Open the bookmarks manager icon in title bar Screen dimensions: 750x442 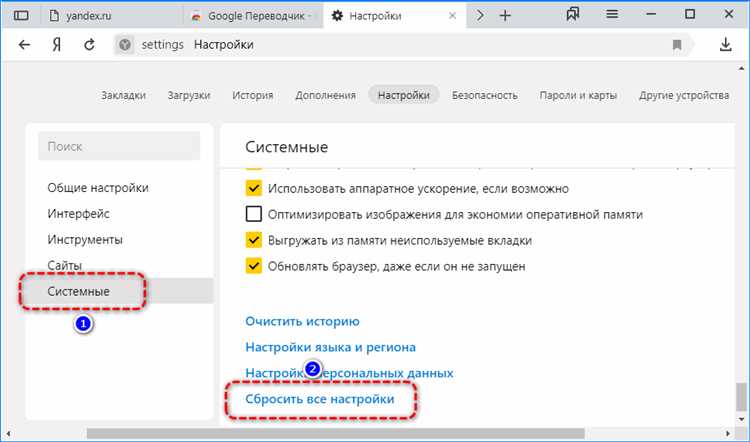pos(573,15)
